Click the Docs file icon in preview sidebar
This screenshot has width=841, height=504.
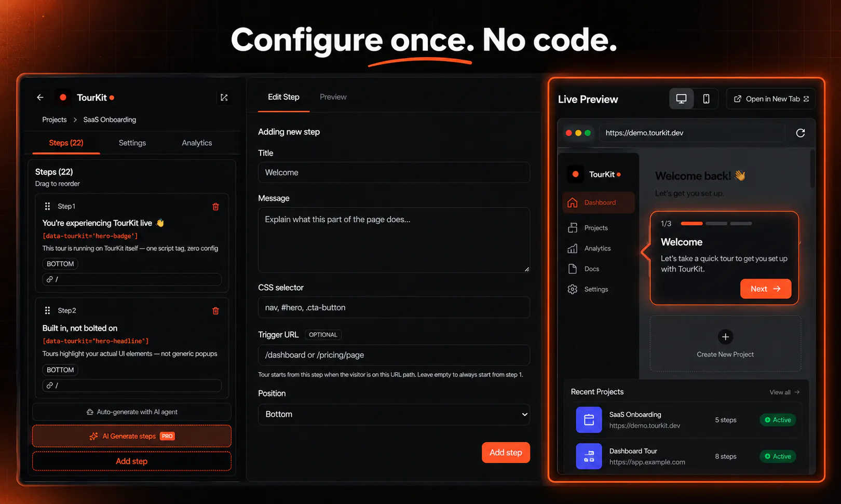tap(573, 269)
